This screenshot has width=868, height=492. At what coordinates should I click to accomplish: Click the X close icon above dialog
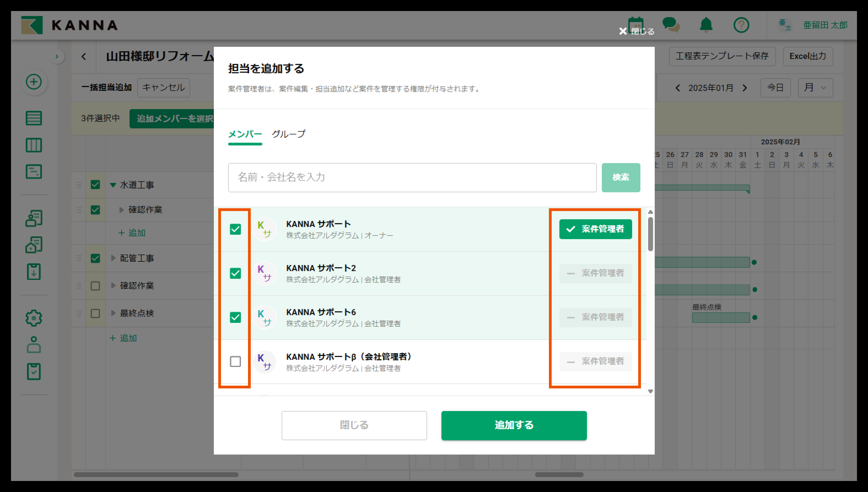622,31
